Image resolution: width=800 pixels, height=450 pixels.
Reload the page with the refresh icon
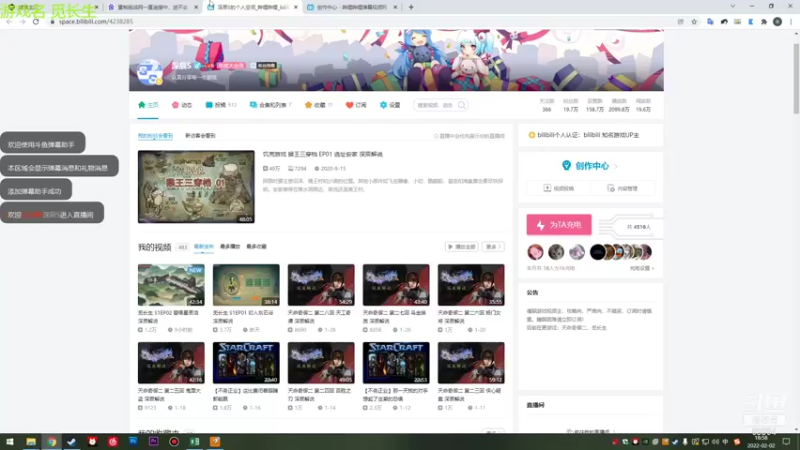tap(36, 21)
